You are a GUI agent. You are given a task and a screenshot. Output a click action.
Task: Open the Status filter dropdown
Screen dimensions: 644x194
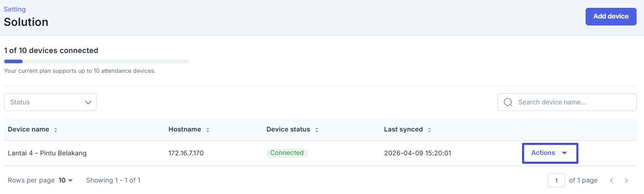point(50,102)
